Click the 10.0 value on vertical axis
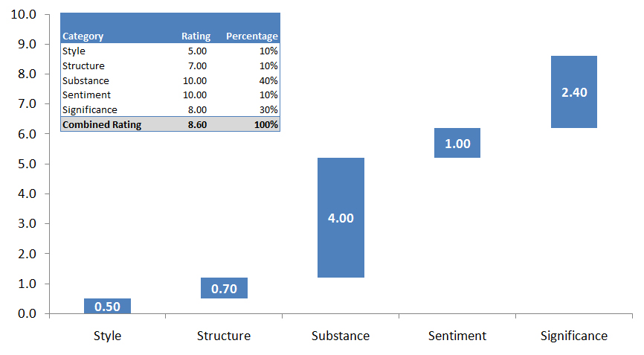 [25, 14]
